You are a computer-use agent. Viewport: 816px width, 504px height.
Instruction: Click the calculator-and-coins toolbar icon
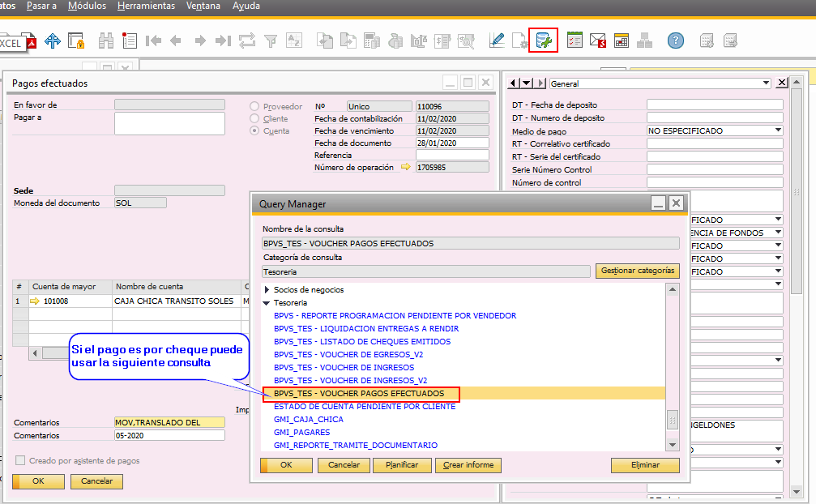(372, 41)
